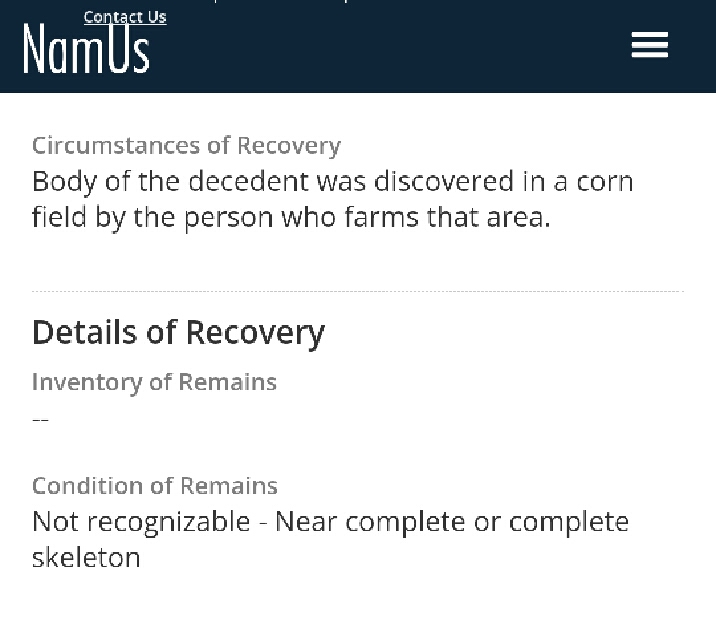Follow the Contact Us link
Screen dimensions: 716x628
[125, 17]
